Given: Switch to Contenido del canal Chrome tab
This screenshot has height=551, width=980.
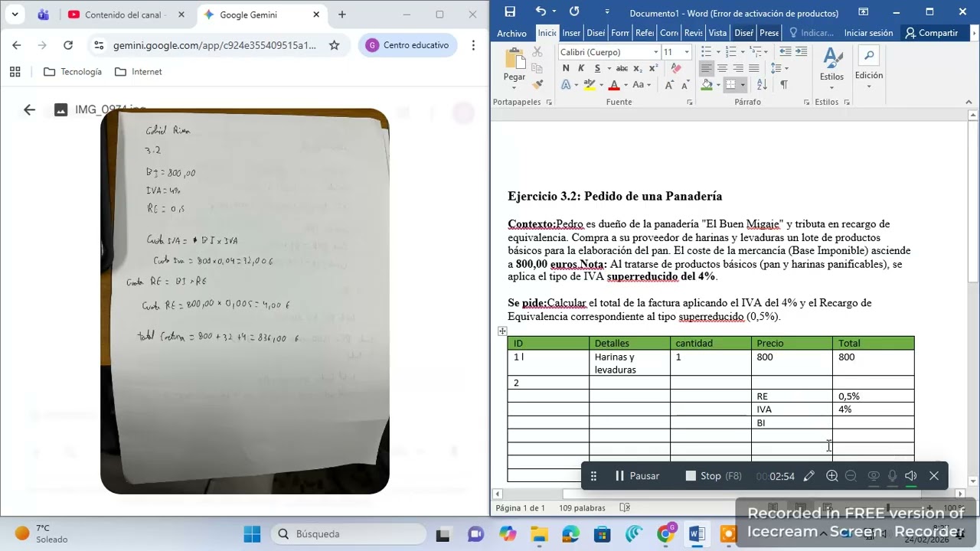Looking at the screenshot, I should click(126, 15).
